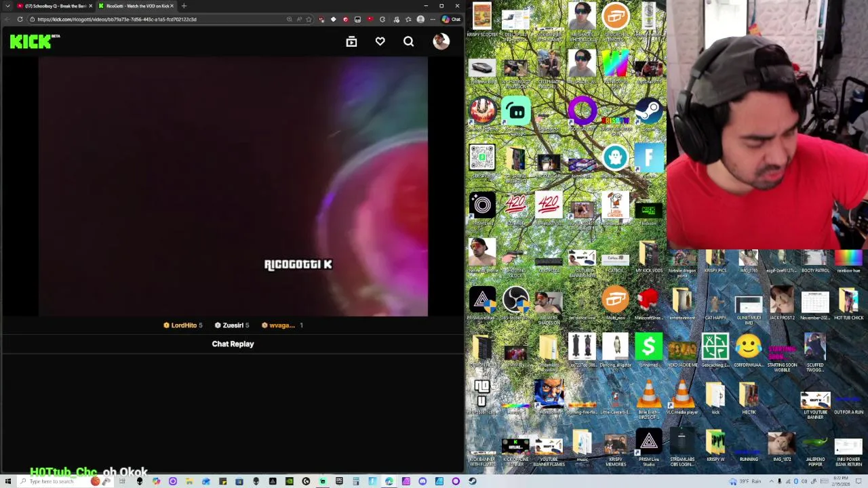Open the Kick profile avatar menu
Screen dimensions: 868x488
(x=441, y=41)
